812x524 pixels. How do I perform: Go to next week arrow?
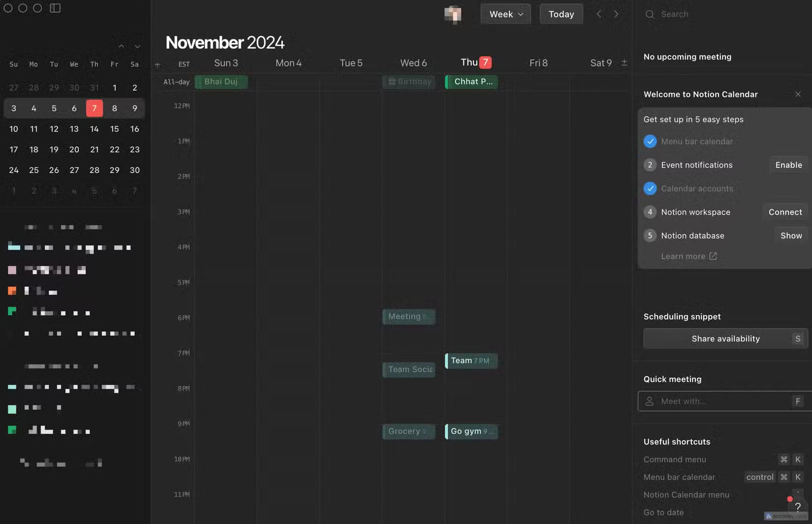[616, 14]
